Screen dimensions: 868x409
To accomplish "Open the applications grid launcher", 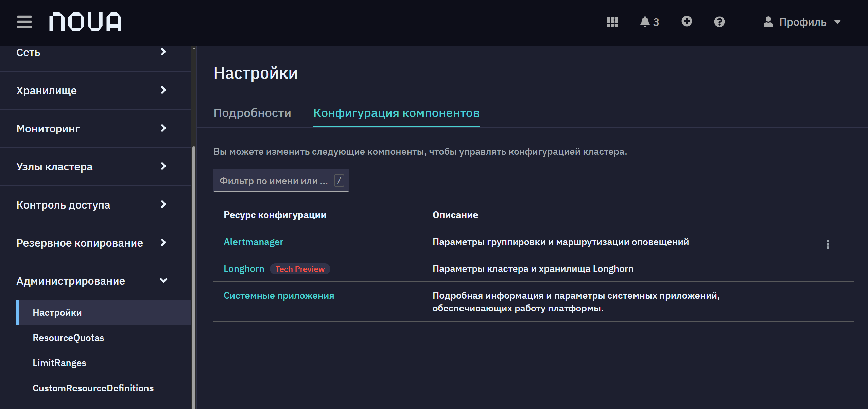I will coord(612,22).
